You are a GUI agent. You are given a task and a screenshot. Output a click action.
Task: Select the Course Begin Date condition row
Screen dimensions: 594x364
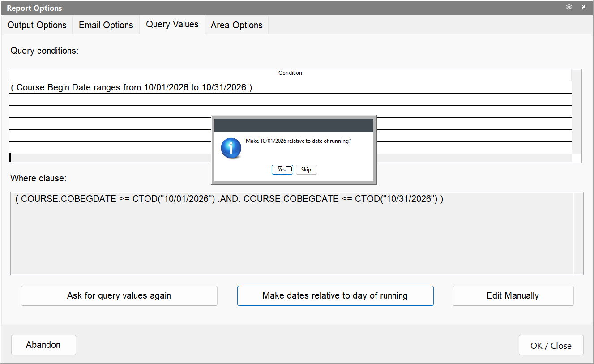(290, 87)
